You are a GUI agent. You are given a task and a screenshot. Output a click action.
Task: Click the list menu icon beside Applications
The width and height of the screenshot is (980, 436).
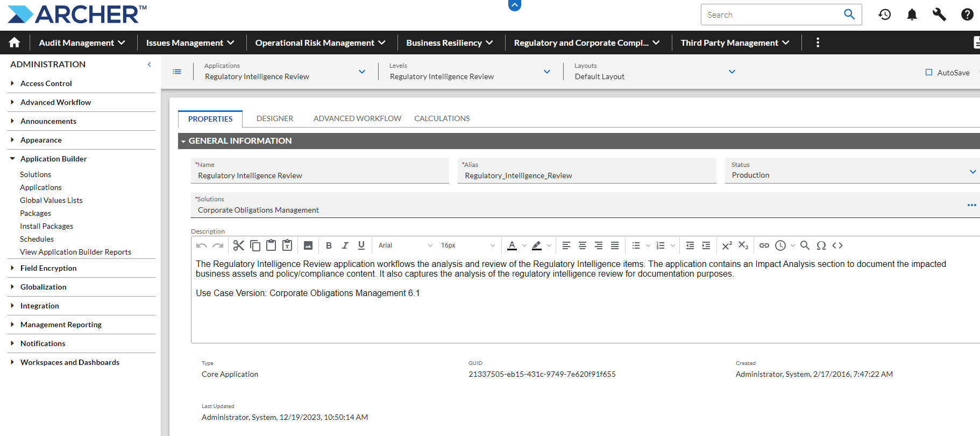point(177,72)
